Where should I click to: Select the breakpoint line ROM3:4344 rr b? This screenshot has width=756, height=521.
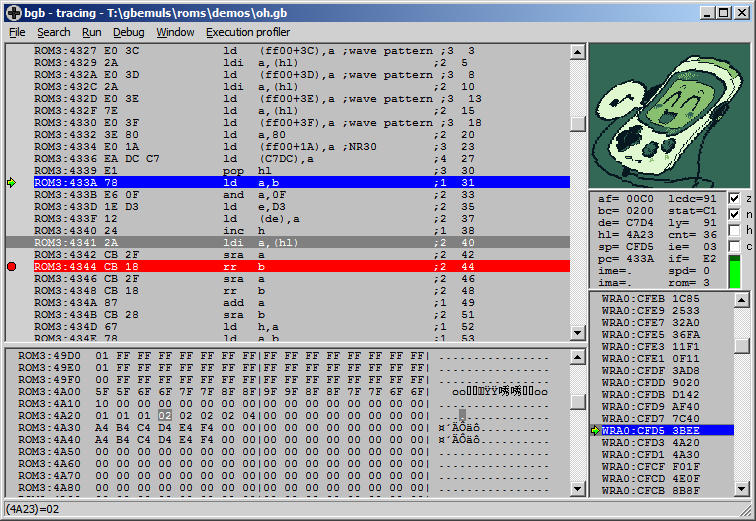pos(302,267)
